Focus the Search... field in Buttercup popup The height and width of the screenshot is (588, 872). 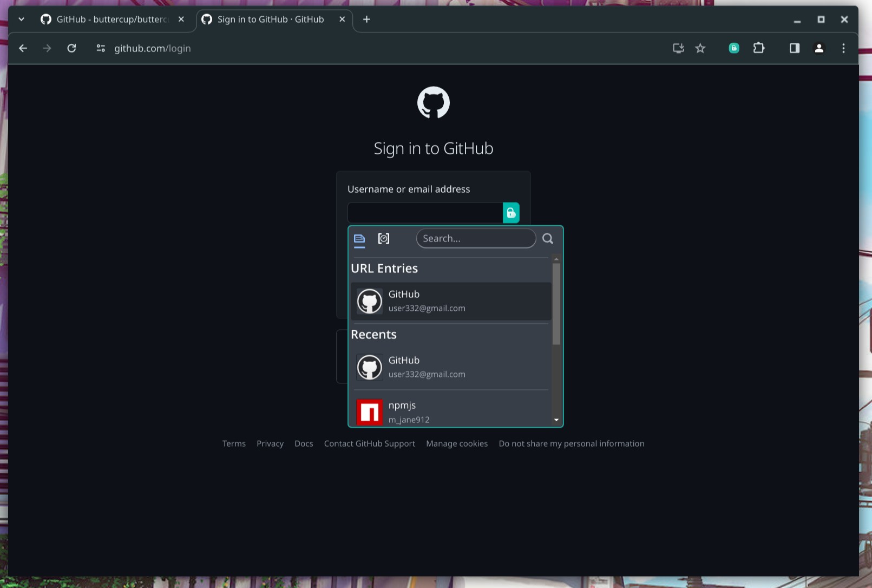click(476, 239)
